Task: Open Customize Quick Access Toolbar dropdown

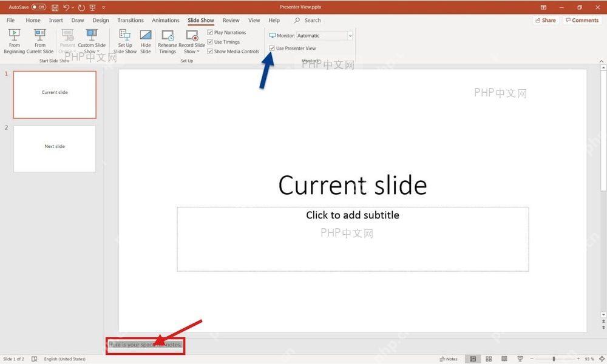Action: pyautogui.click(x=104, y=7)
